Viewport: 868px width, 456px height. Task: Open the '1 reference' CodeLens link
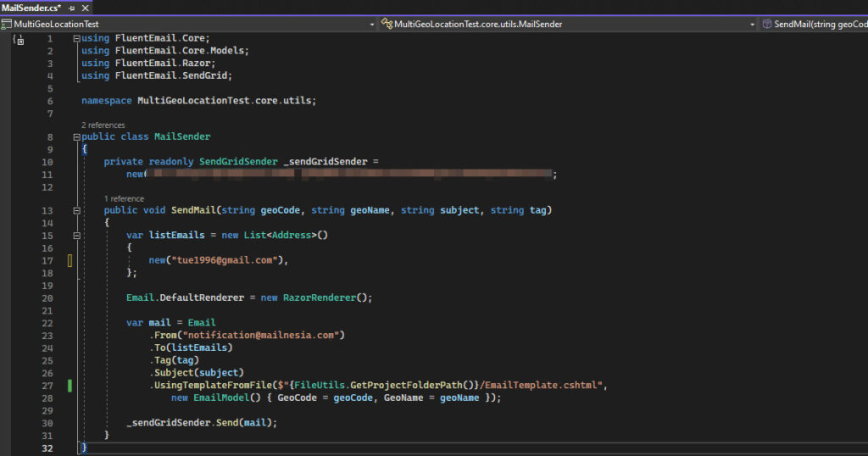(x=124, y=198)
